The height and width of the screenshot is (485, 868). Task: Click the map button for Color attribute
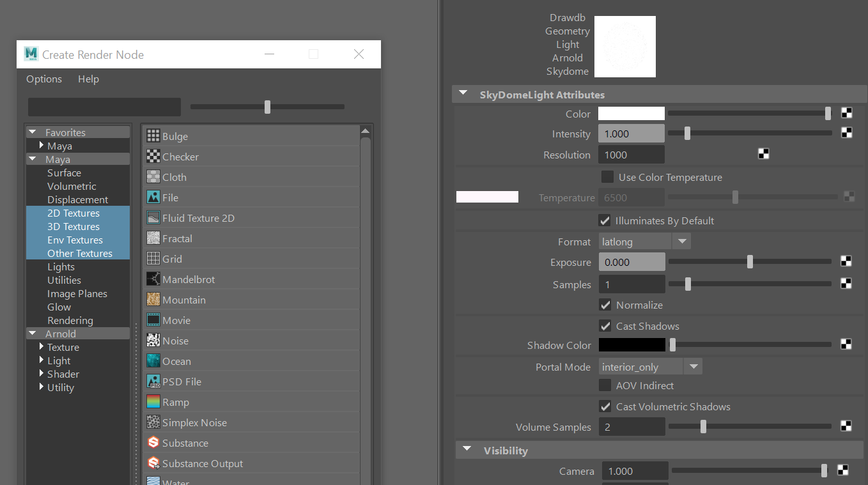[x=846, y=114]
